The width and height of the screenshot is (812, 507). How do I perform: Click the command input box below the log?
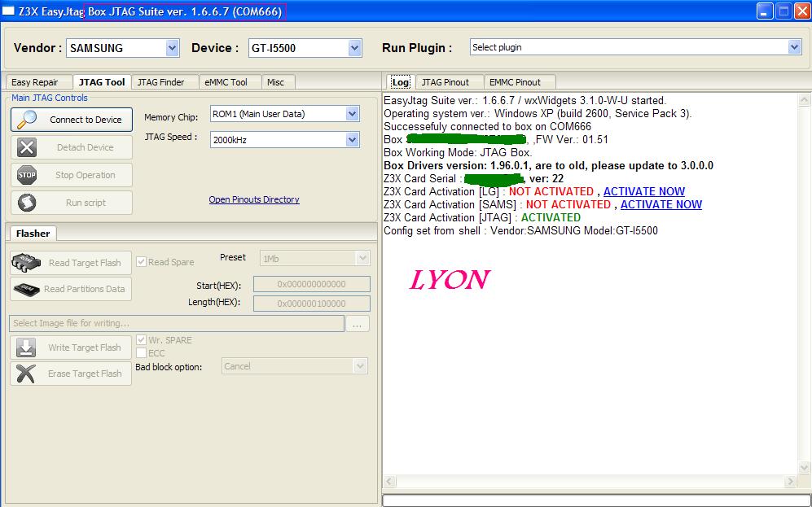(596, 500)
